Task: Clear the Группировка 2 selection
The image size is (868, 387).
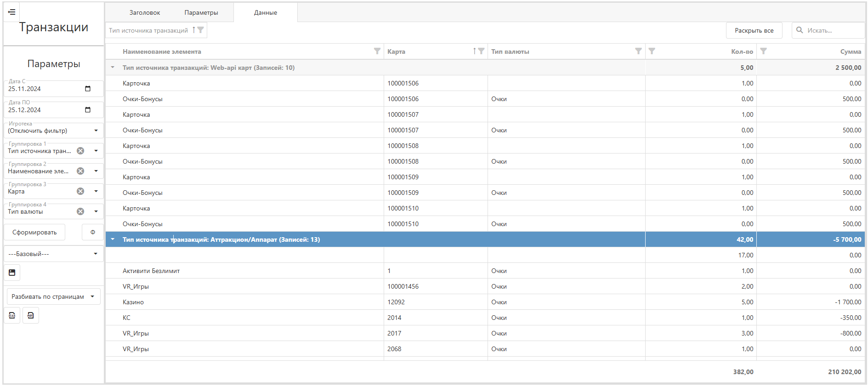Action: (x=80, y=171)
